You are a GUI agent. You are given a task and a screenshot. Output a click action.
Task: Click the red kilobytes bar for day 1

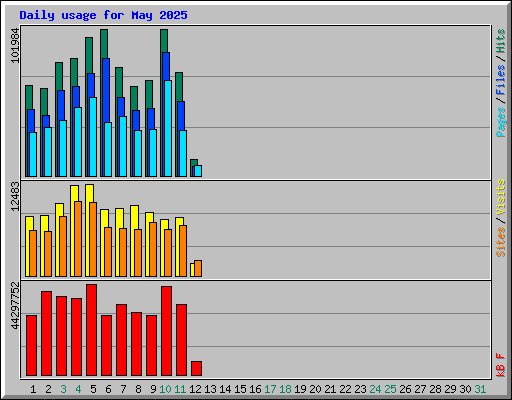click(x=31, y=345)
